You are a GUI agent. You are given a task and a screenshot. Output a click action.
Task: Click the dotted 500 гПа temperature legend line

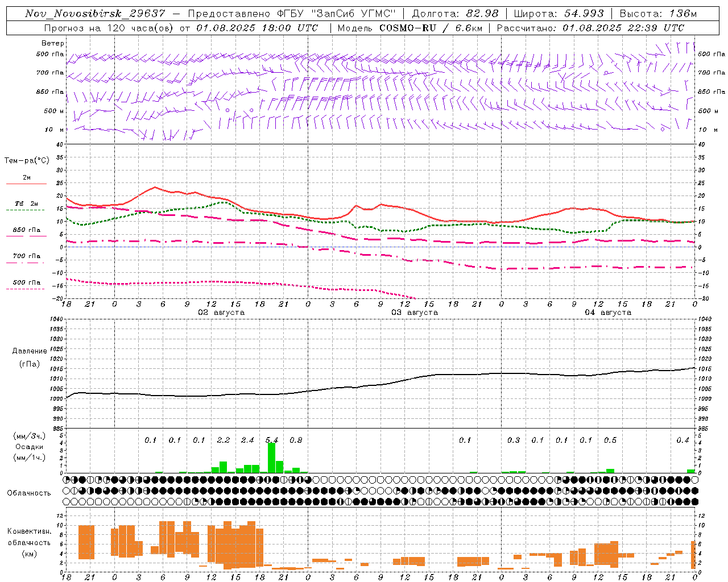tap(25, 289)
